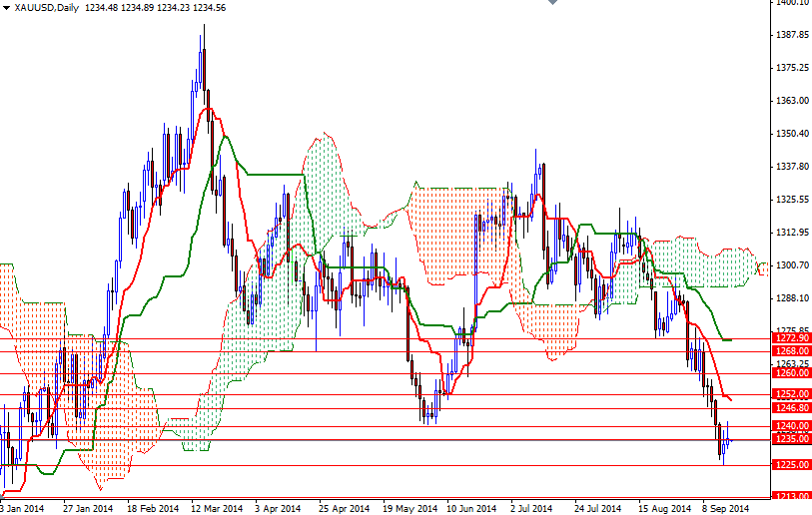Select the 2 Jul 2014 date label
Image resolution: width=812 pixels, height=515 pixels.
532,508
